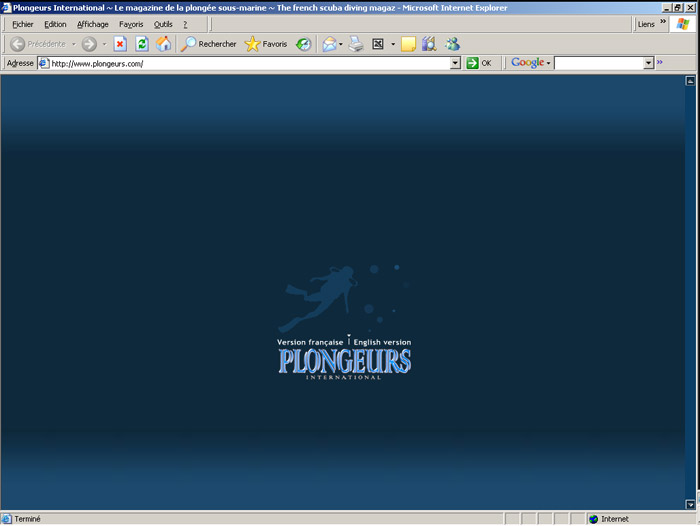Open the Favoris favorites panel

(265, 44)
